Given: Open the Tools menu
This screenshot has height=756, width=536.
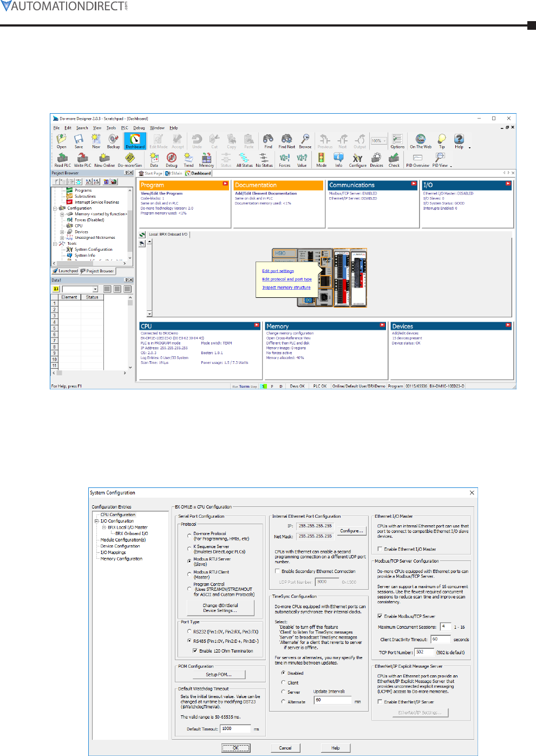Looking at the screenshot, I should [x=111, y=128].
